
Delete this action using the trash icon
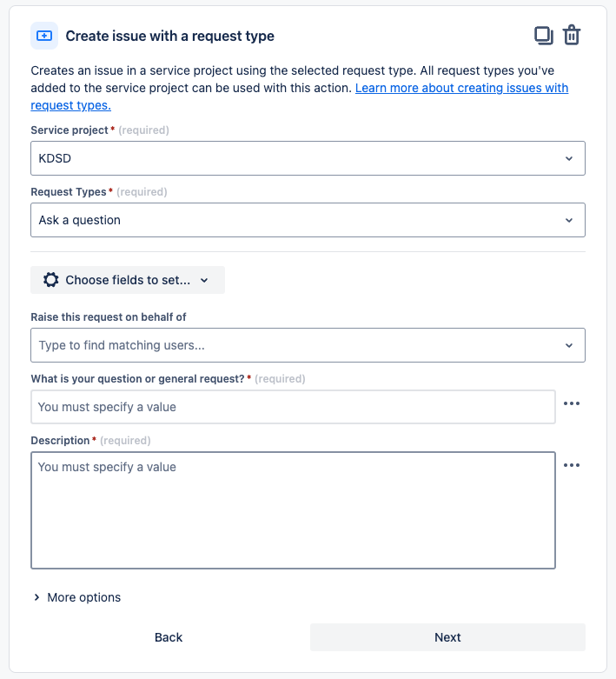pos(572,36)
